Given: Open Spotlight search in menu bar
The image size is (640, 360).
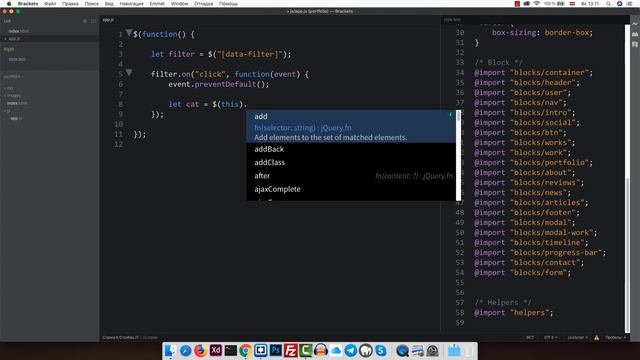Looking at the screenshot, I should click(609, 4).
